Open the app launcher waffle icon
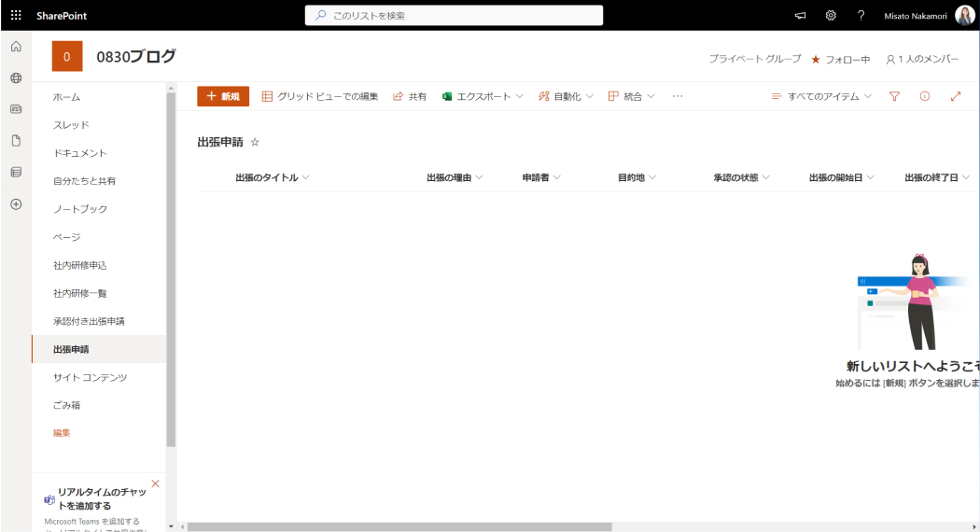980x532 pixels. click(16, 15)
